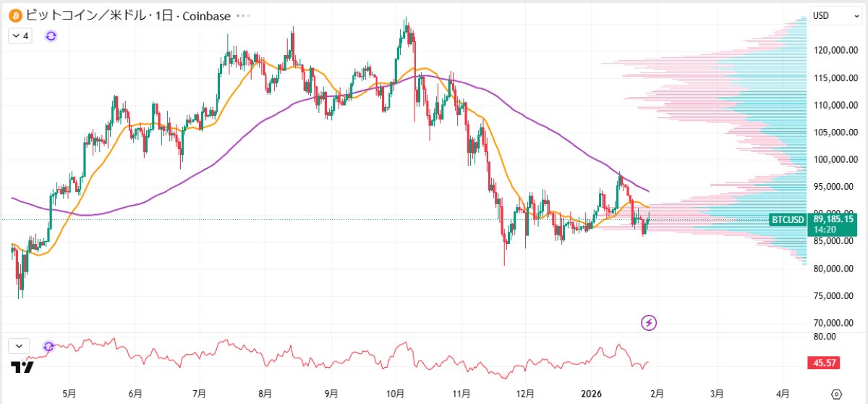Image resolution: width=868 pixels, height=404 pixels.
Task: Expand the collapsed 4 indicators legend
Action: (20, 35)
